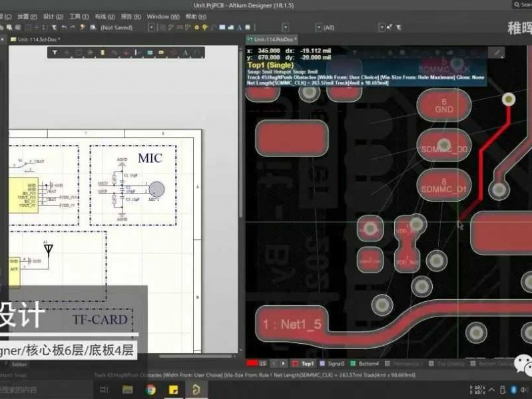Viewport: 532px width, 399px height.
Task: Click the SDMMC_D0 pad on PCB
Action: [x=444, y=146]
